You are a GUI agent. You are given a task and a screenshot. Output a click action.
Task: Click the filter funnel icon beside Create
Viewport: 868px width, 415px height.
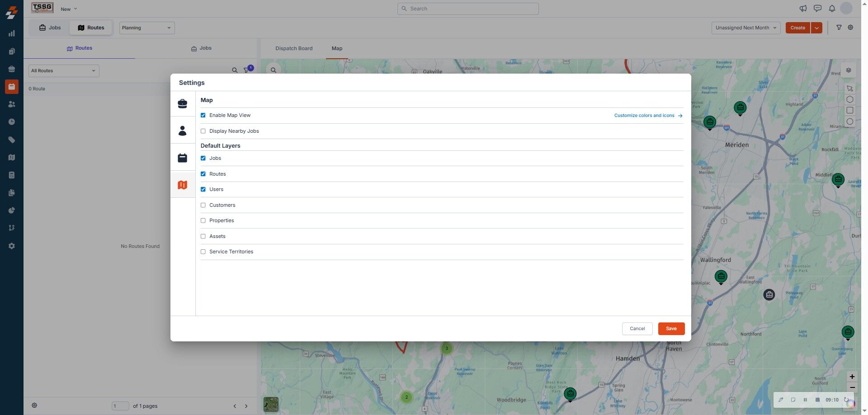click(x=839, y=28)
